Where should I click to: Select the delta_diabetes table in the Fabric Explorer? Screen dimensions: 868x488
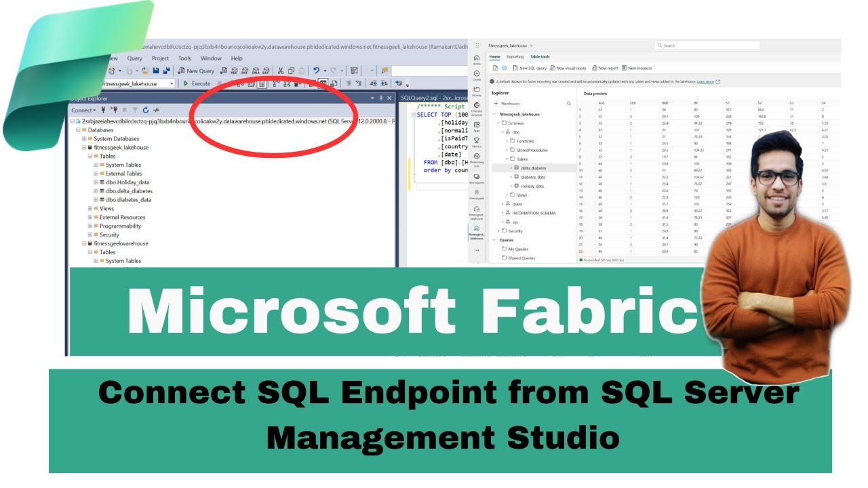[534, 167]
